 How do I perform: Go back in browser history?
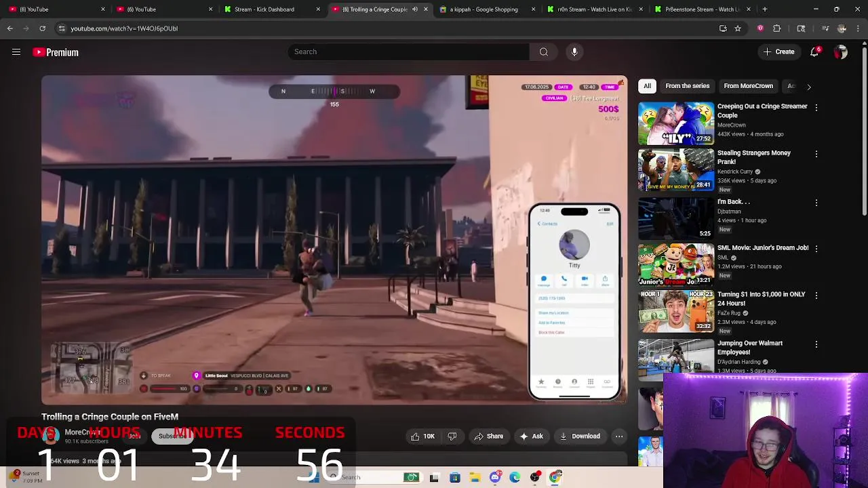click(x=9, y=28)
